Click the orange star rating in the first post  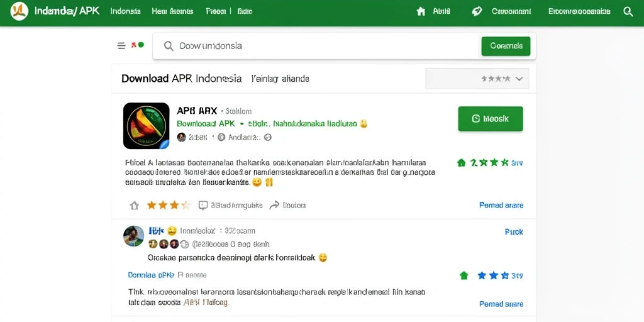169,205
